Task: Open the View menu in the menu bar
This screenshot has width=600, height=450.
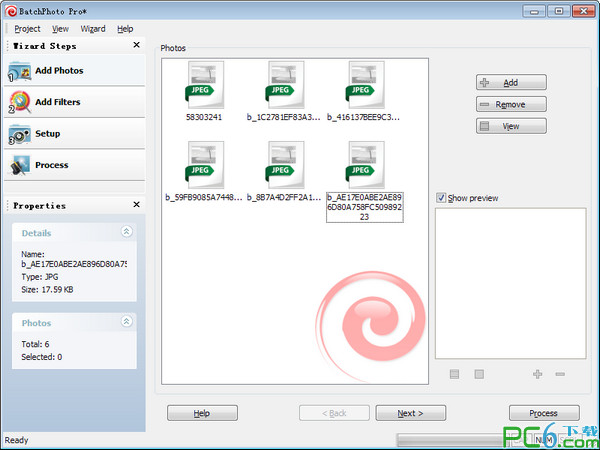Action: (60, 29)
